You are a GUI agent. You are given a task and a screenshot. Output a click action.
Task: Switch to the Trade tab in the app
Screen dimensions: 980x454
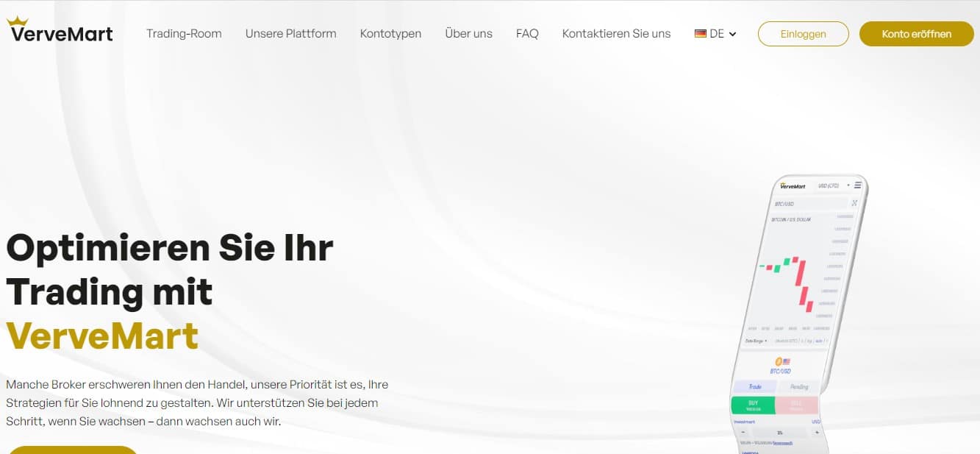(x=755, y=385)
